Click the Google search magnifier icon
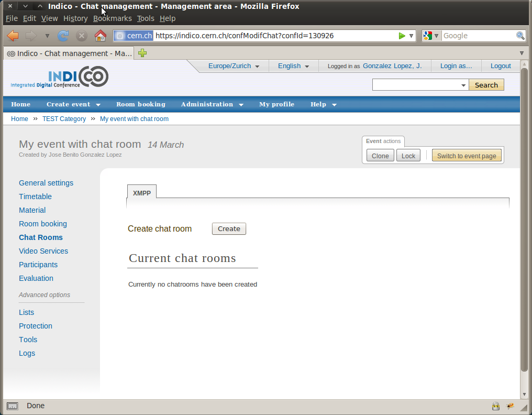 coord(520,36)
